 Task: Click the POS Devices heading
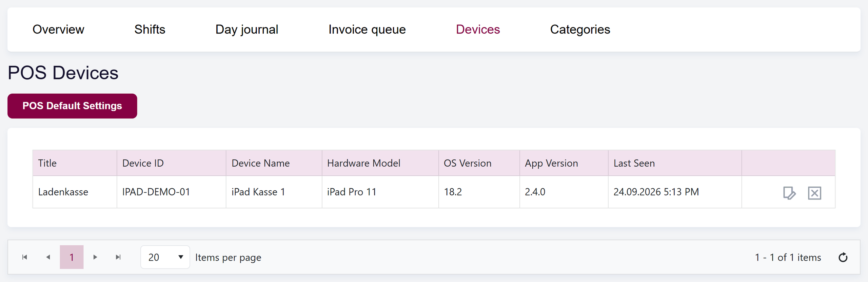tap(63, 73)
